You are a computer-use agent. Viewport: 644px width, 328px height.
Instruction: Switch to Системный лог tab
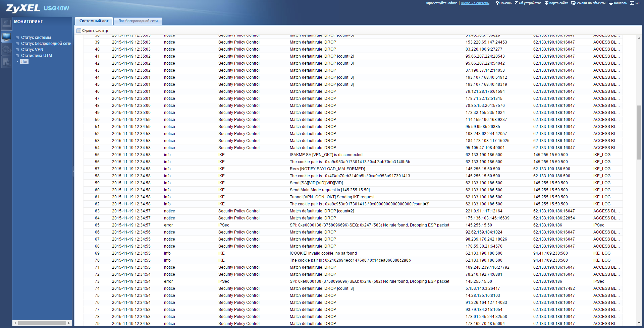[x=94, y=21]
